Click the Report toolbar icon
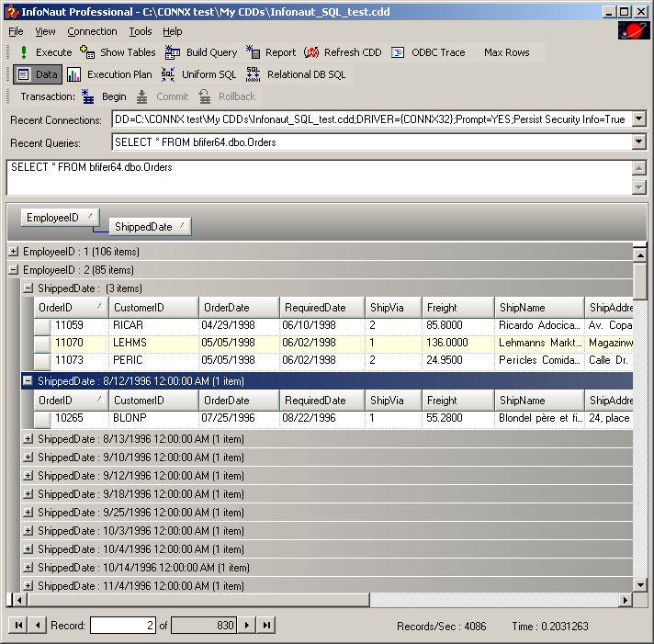 point(254,52)
